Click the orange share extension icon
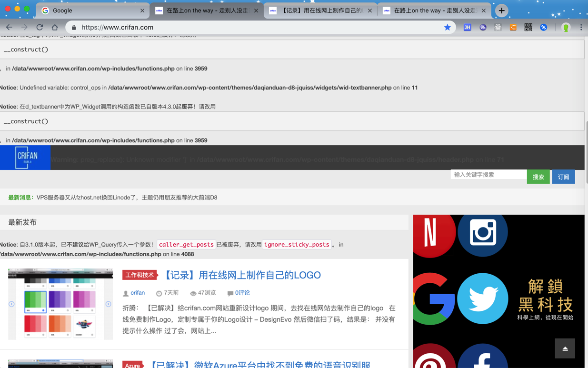Image resolution: width=588 pixels, height=368 pixels. 513,28
